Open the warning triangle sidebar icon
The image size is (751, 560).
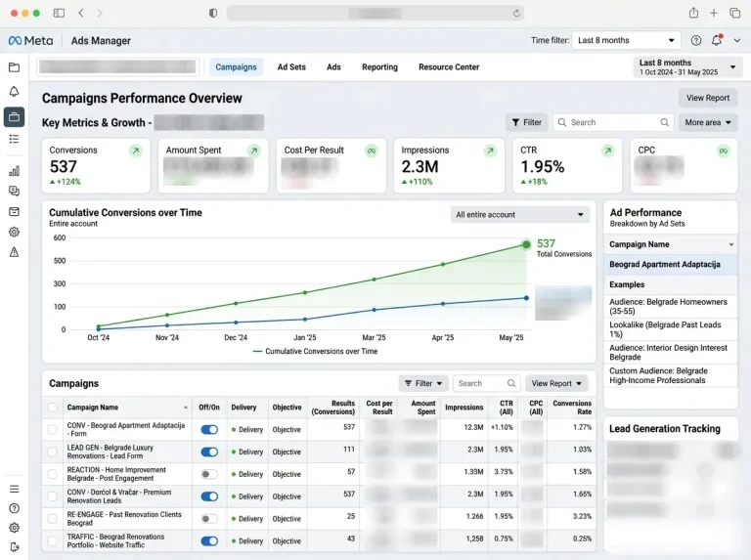coord(15,252)
